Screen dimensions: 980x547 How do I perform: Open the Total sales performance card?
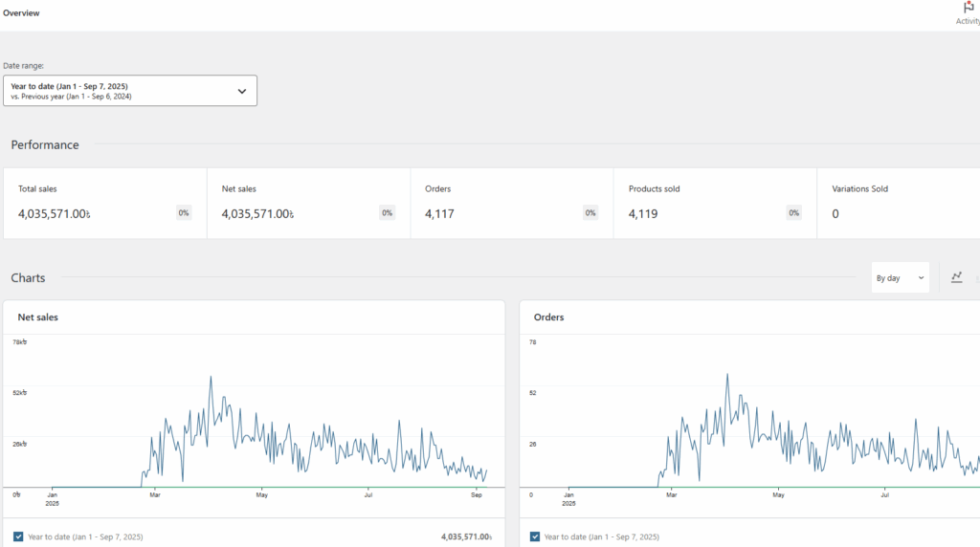(105, 203)
